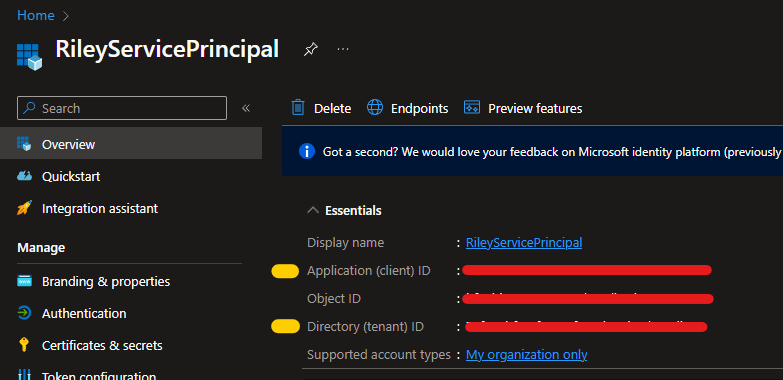Screen dimensions: 783x380
Task: Select the Application (client) ID label
Action: point(369,271)
